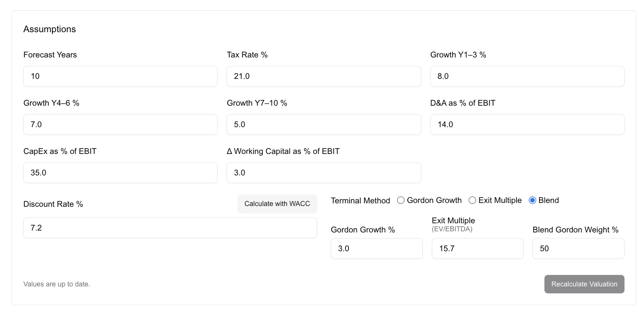Select the Exit Multiple terminal method
This screenshot has height=314, width=644.
(x=472, y=200)
